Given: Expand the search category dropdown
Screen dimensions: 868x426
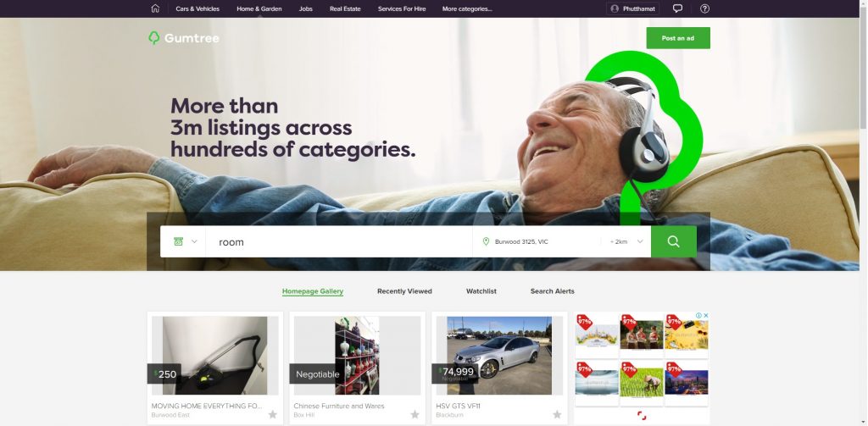Looking at the screenshot, I should click(185, 241).
